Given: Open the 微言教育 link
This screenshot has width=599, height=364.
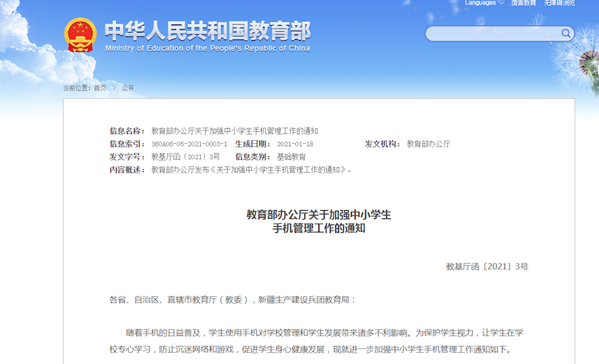Looking at the screenshot, I should [x=524, y=3].
